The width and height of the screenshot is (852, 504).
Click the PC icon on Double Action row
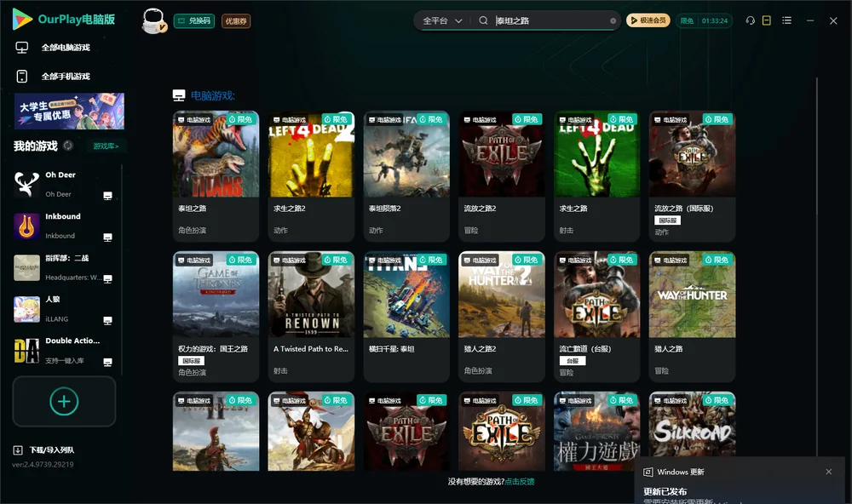107,363
